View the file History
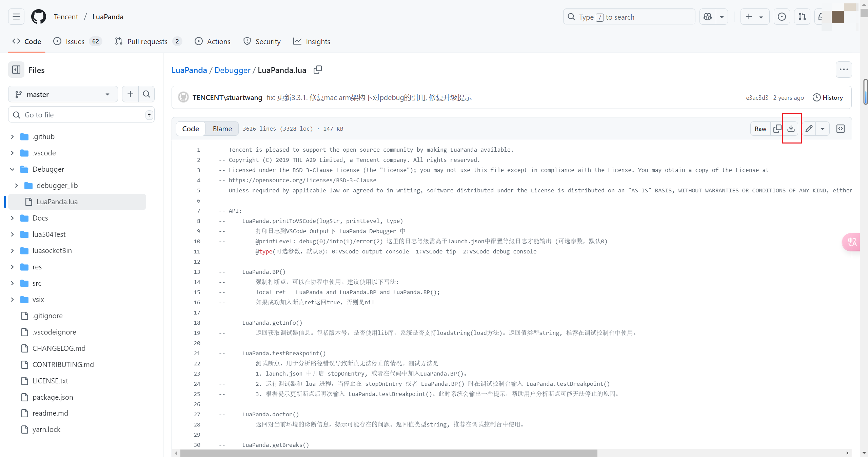This screenshot has width=868, height=457. point(828,97)
